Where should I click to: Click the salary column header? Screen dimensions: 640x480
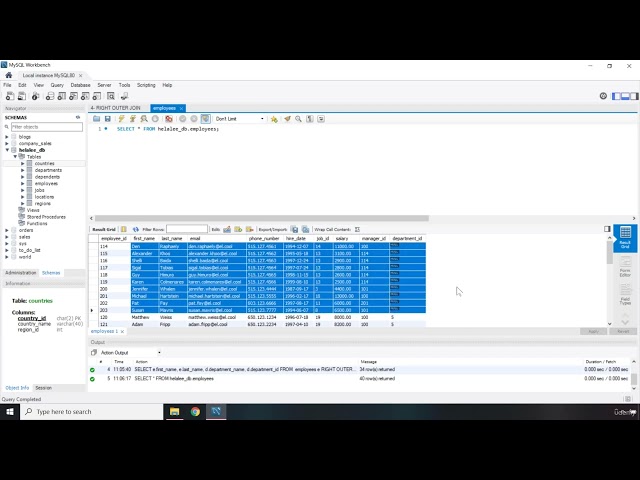tap(346, 238)
